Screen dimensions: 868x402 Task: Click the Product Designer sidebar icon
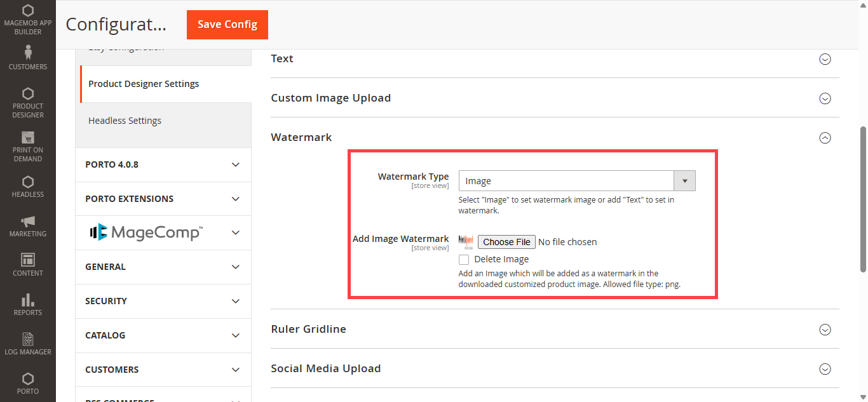click(x=28, y=93)
